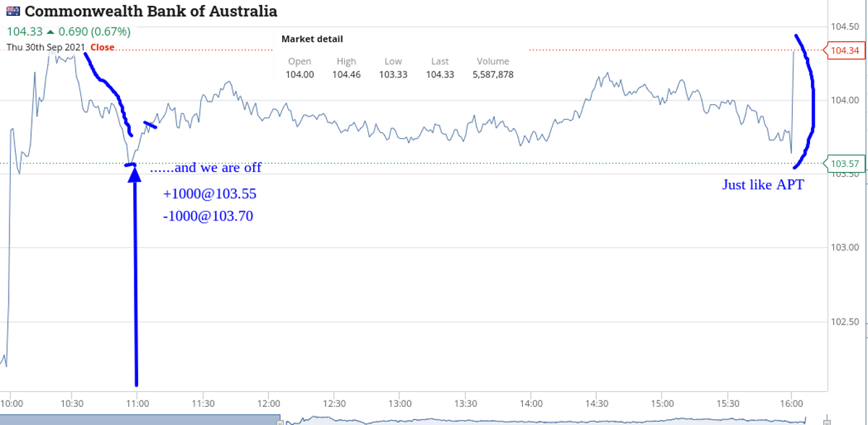Click the 104.50 price axis label

coord(846,25)
